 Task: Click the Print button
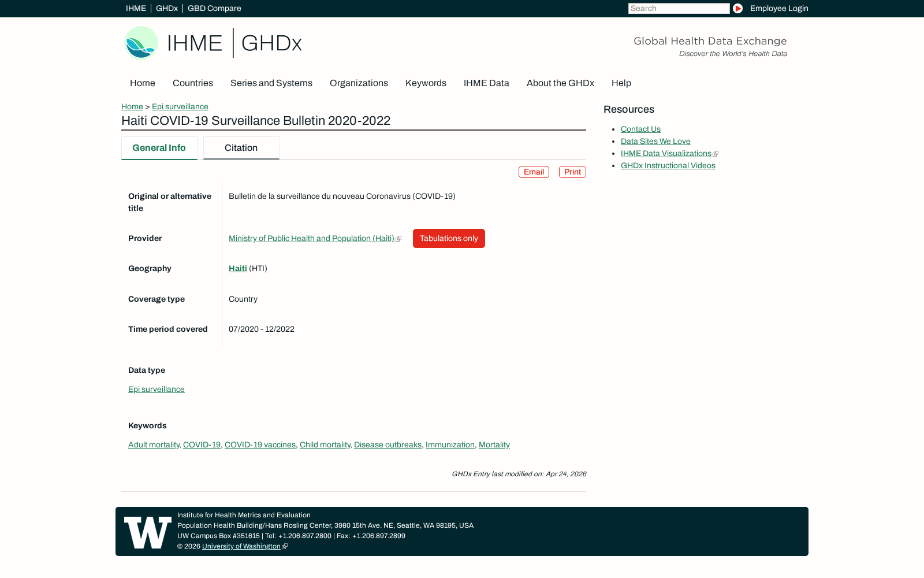pyautogui.click(x=572, y=172)
